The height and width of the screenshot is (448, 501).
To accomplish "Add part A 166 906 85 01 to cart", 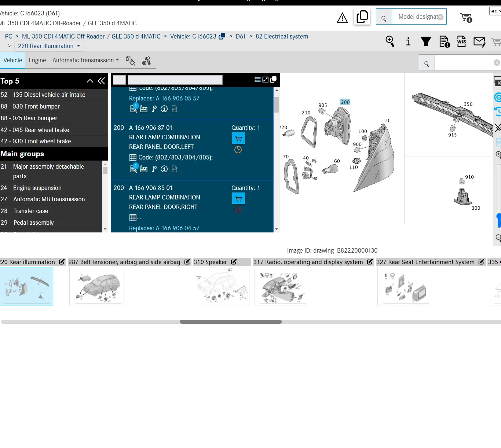I will pyautogui.click(x=238, y=198).
